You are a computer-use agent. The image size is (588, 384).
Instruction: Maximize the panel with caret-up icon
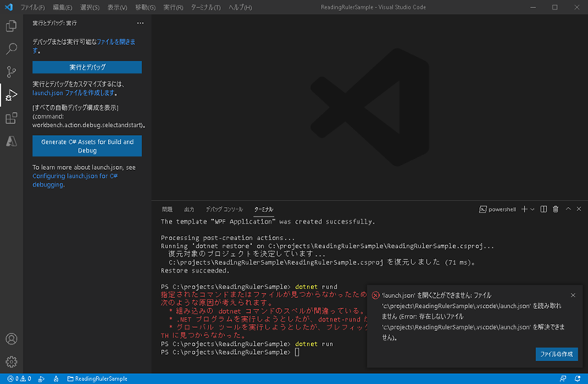click(568, 209)
